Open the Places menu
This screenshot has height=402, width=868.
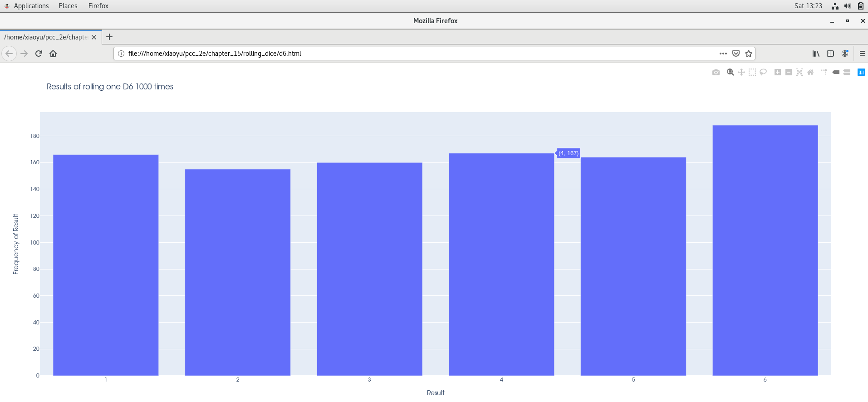68,6
